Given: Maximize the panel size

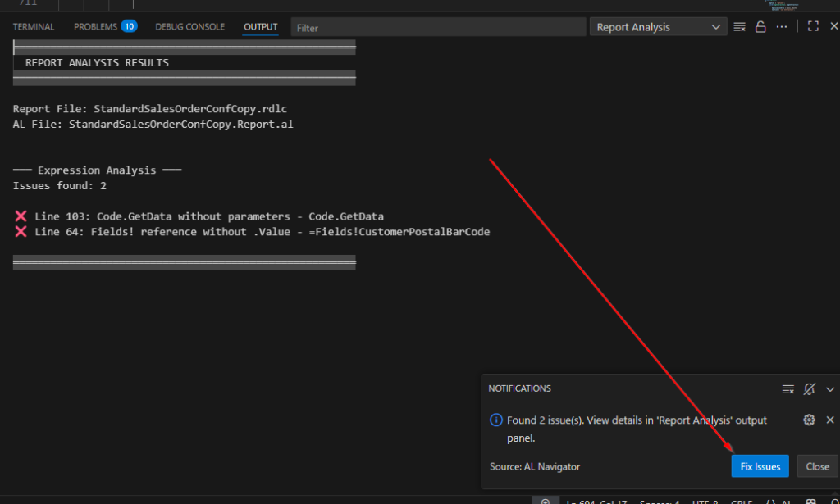Looking at the screenshot, I should coord(813,27).
